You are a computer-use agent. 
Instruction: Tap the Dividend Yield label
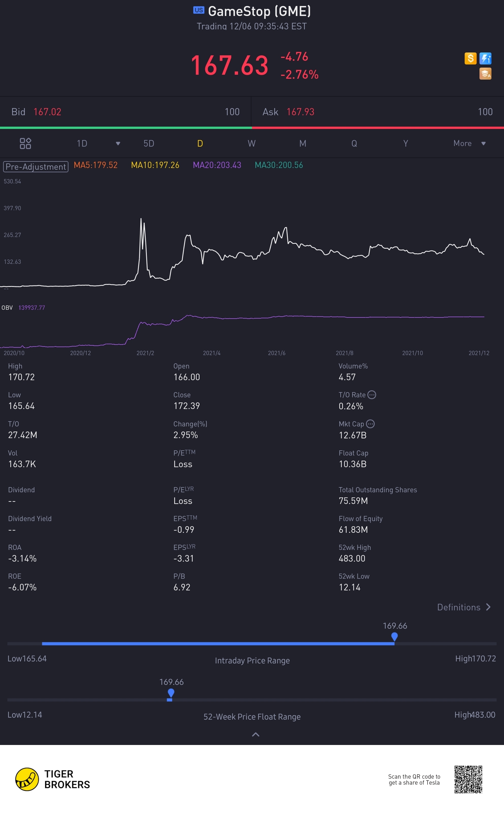tap(30, 519)
